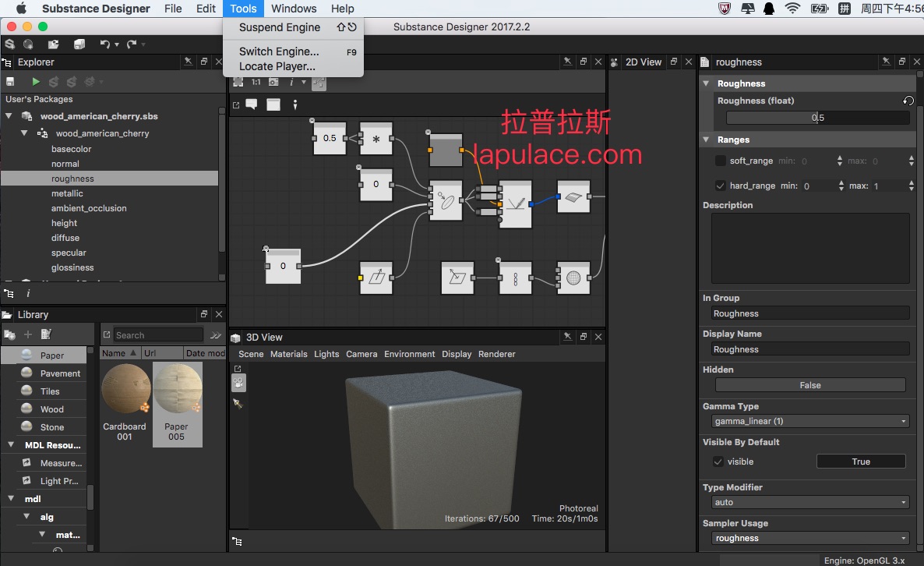Click the info icon below the Explorer tree
Screen dimensions: 924x566
[28, 294]
